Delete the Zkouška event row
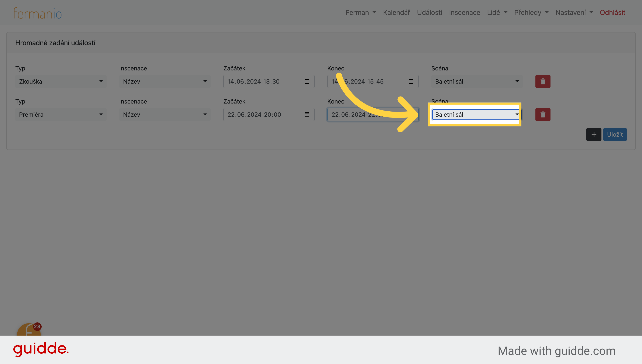The height and width of the screenshot is (364, 642). click(x=543, y=81)
